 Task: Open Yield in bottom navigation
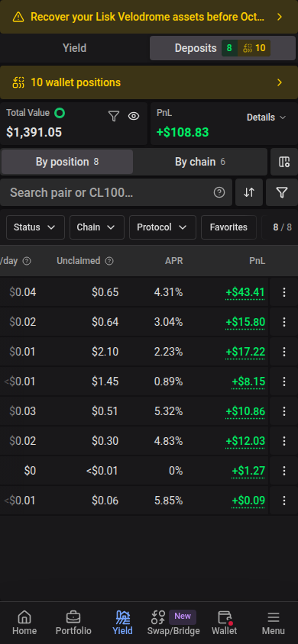122,623
